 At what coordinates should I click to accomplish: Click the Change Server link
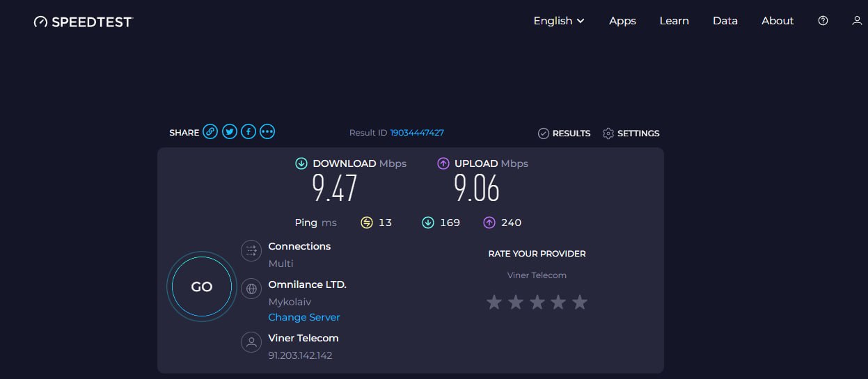[304, 317]
